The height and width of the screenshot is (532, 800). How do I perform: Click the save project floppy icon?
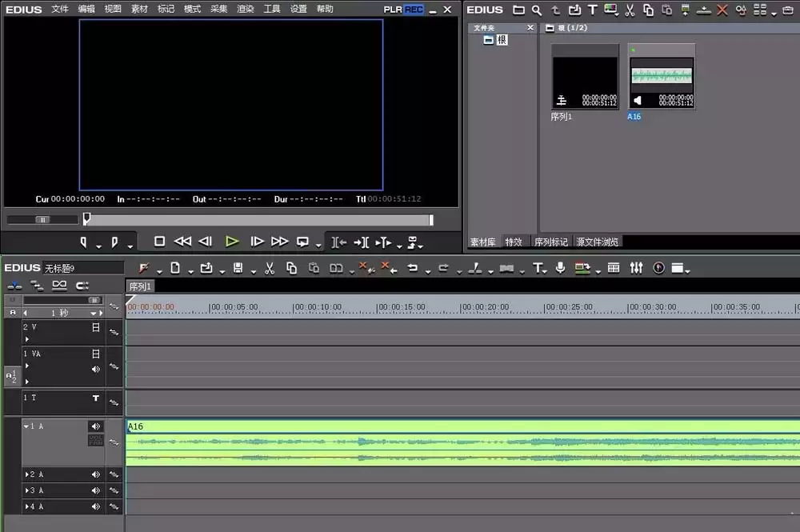point(238,268)
